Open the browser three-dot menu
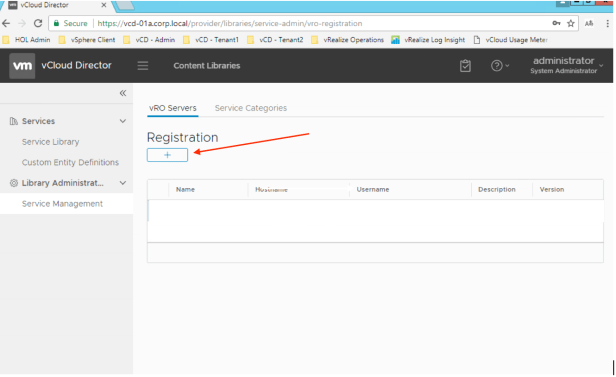 click(608, 24)
